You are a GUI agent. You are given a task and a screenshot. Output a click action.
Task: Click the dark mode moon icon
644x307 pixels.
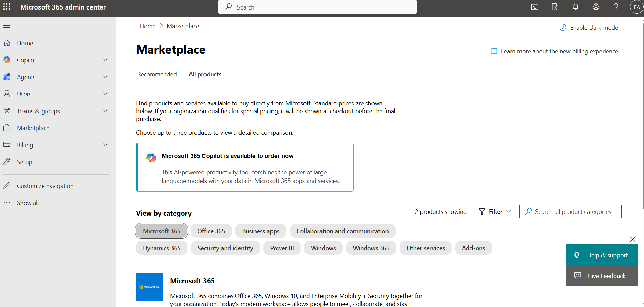tap(563, 28)
